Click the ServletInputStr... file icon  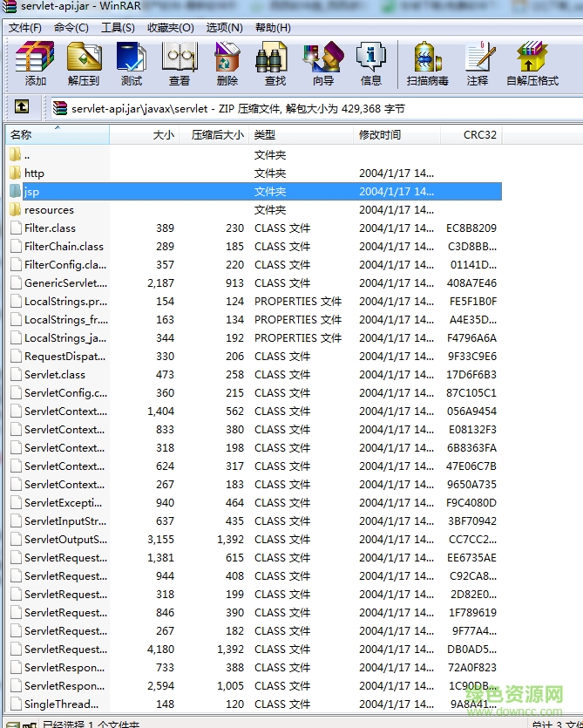tap(17, 520)
